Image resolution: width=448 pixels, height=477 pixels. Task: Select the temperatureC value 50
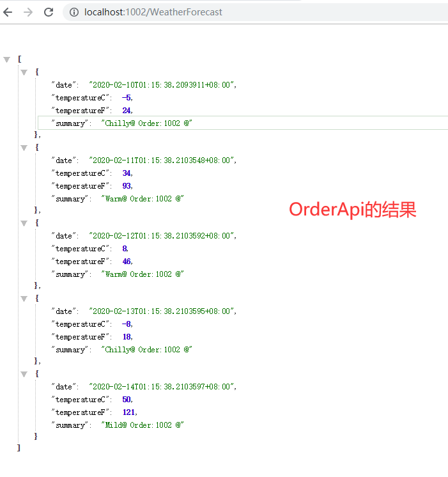pyautogui.click(x=127, y=400)
